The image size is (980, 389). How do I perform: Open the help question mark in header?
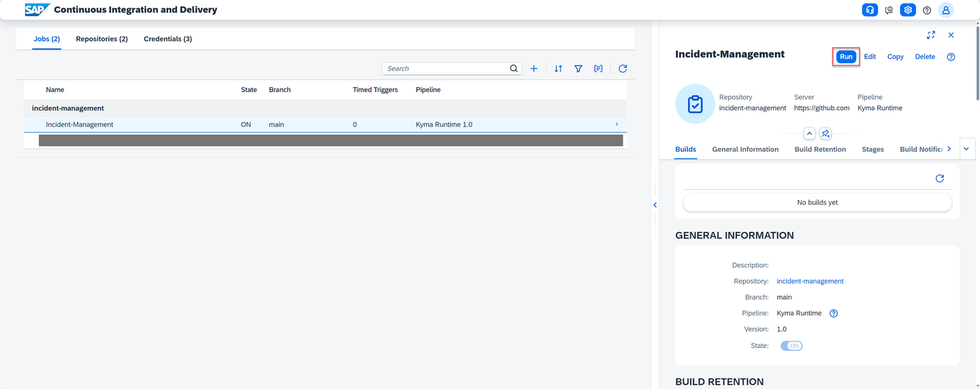tap(927, 10)
